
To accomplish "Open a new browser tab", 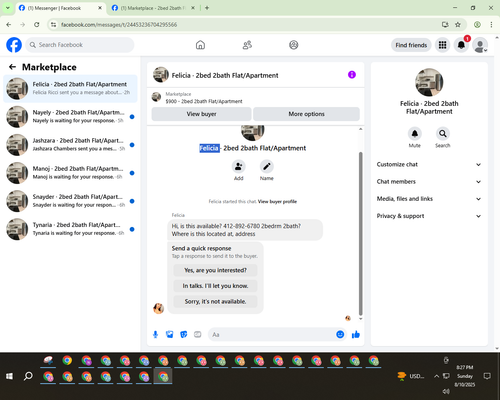I will pyautogui.click(x=207, y=8).
